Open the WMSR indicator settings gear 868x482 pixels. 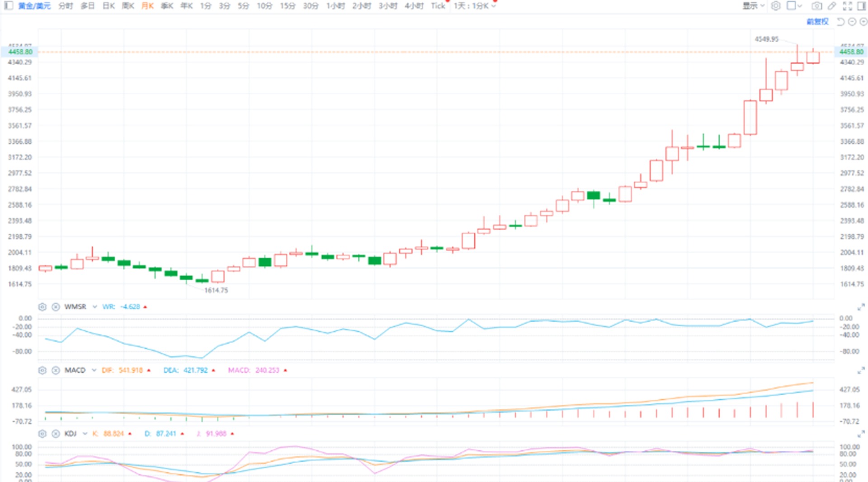[x=42, y=307]
